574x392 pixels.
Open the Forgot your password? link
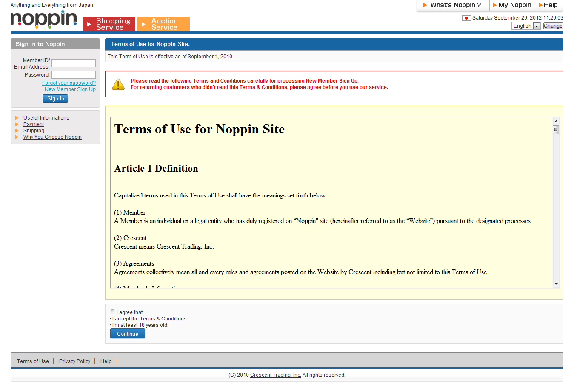[69, 83]
